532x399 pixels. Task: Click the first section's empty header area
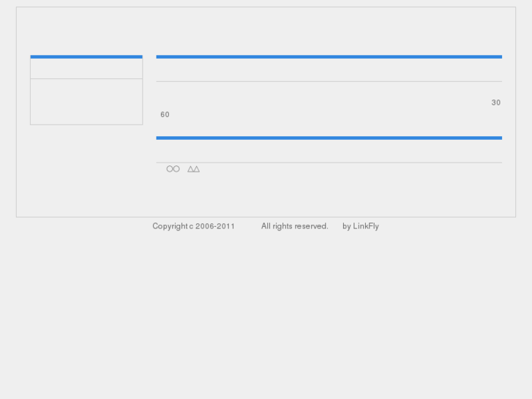329,70
